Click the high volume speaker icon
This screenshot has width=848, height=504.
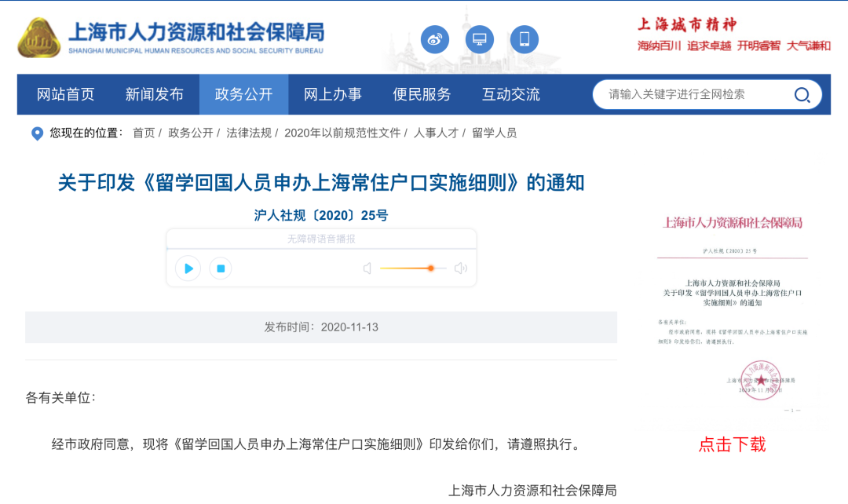[461, 268]
